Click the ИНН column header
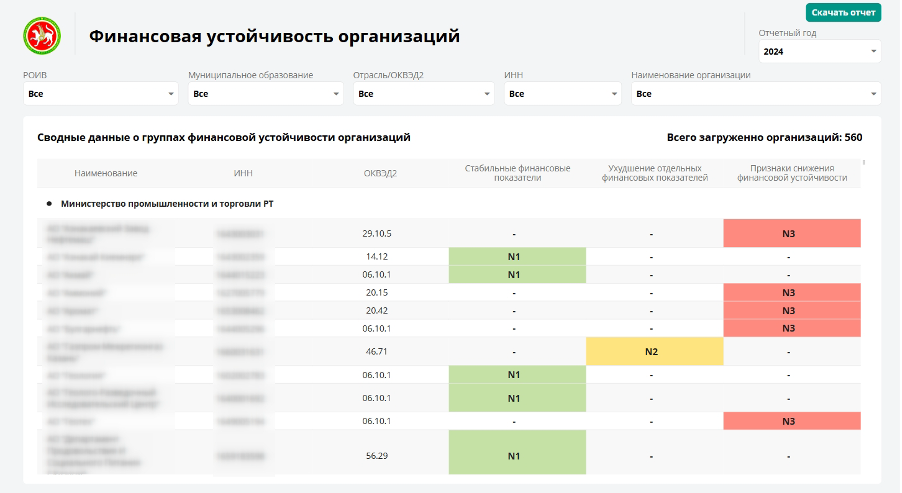The image size is (902, 493). [x=243, y=173]
